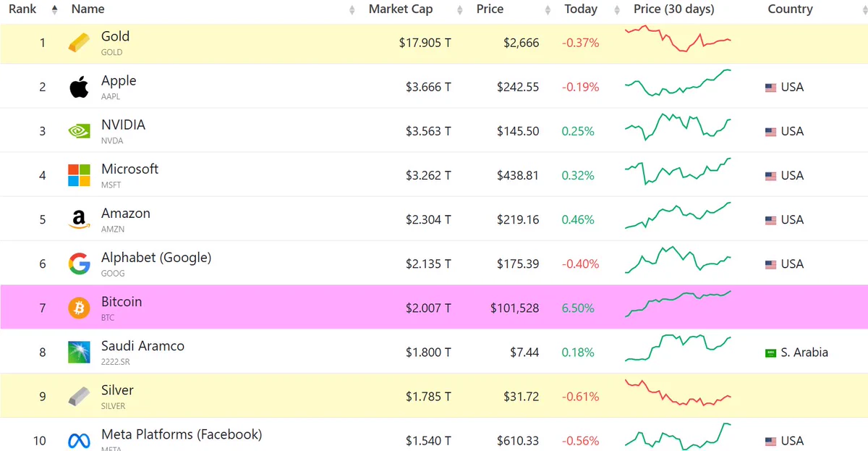Click Meta Platforms price $610.33
The height and width of the screenshot is (451, 868).
coord(518,441)
